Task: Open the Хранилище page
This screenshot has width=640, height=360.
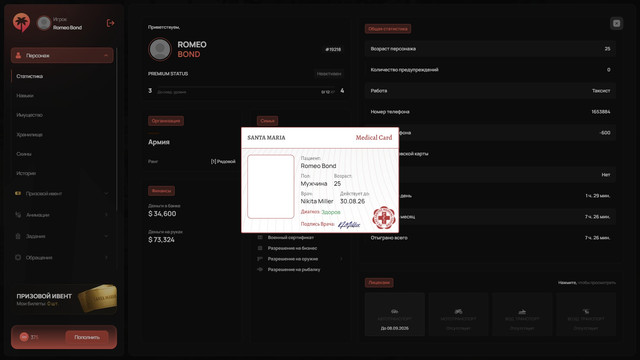Action: tap(29, 135)
